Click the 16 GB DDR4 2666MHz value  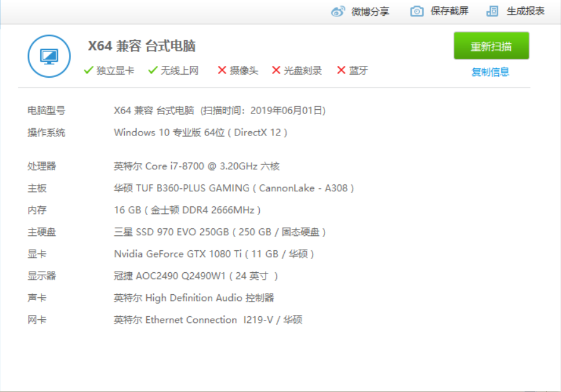187,210
